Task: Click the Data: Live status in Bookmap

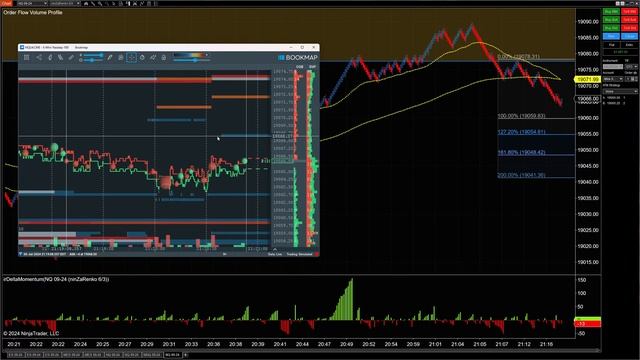Action: point(275,254)
